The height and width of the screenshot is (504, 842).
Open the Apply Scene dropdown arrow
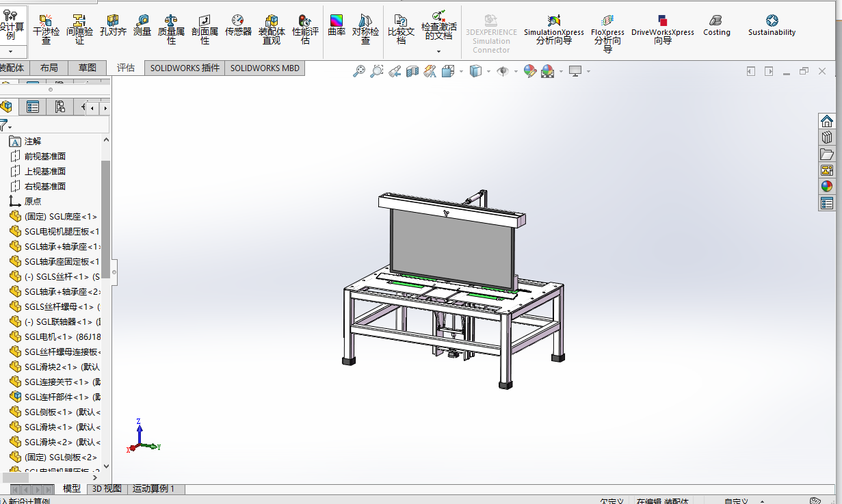tap(561, 71)
